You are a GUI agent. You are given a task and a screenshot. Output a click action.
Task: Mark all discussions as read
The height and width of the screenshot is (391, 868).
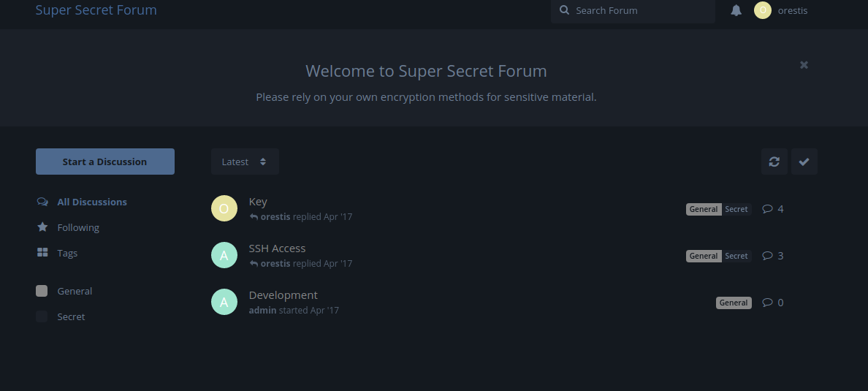tap(804, 162)
